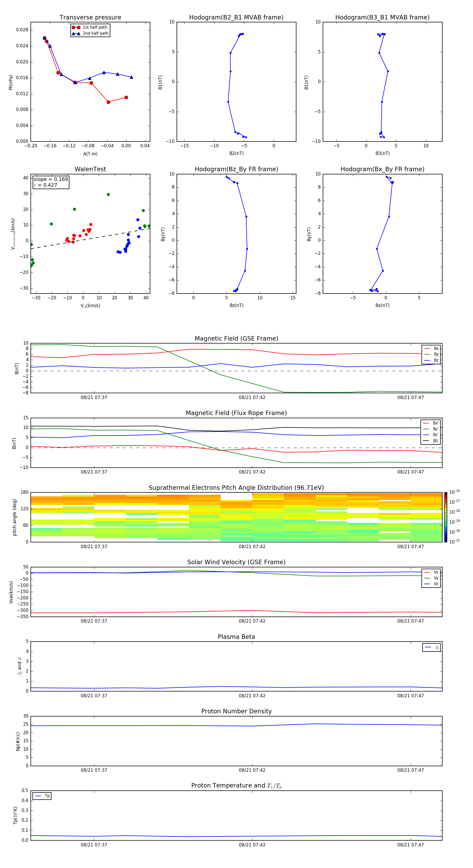The width and height of the screenshot is (473, 868).
Task: Click the 'Magnetic Field (Flux Rope Frame)' title
Action: (236, 413)
